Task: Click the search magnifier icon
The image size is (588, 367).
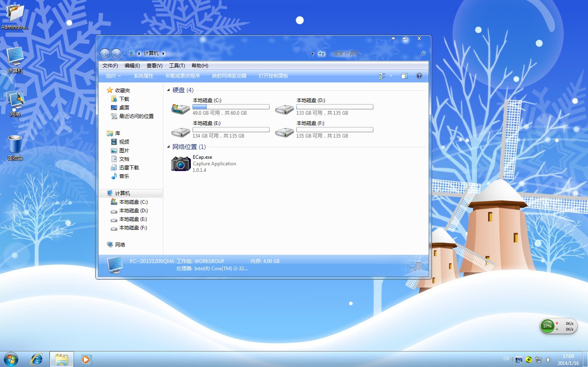Action: click(x=423, y=53)
